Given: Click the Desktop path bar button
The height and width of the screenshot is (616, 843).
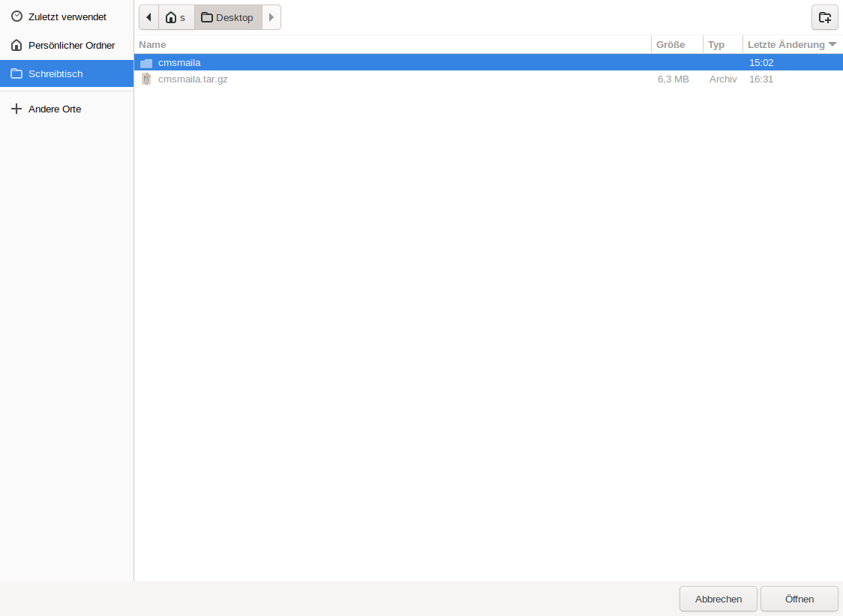Looking at the screenshot, I should tap(228, 17).
